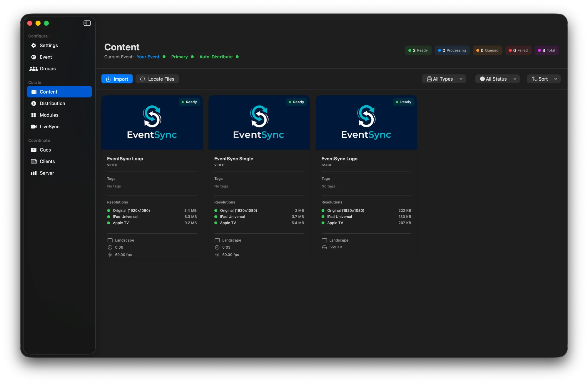The height and width of the screenshot is (384, 588).
Task: Select the Settings gear icon in sidebar
Action: click(x=34, y=45)
